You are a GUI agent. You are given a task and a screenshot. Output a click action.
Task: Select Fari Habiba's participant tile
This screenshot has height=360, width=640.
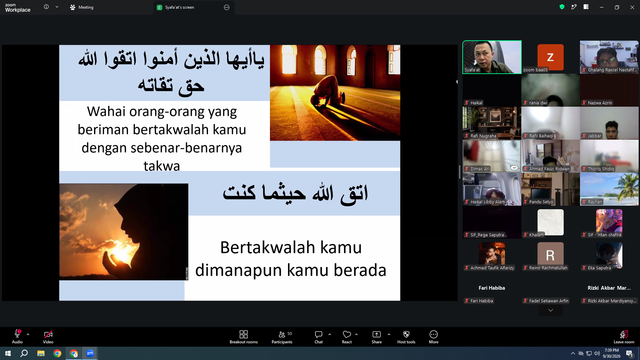[x=492, y=288]
